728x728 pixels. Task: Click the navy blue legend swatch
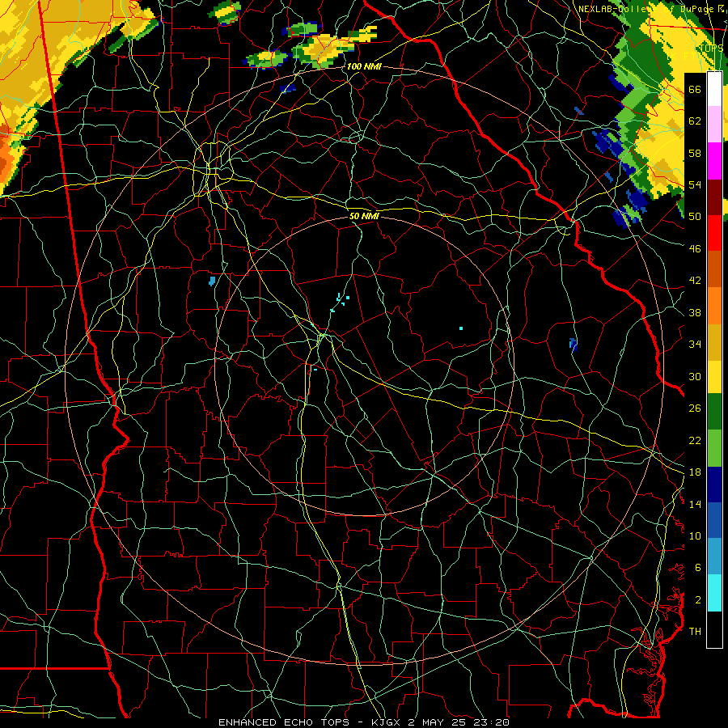tap(714, 485)
